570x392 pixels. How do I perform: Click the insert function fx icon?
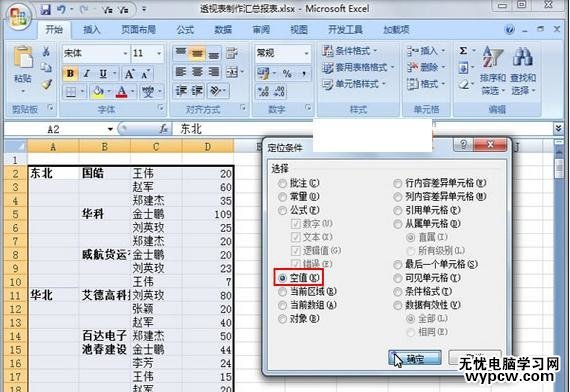[164, 128]
